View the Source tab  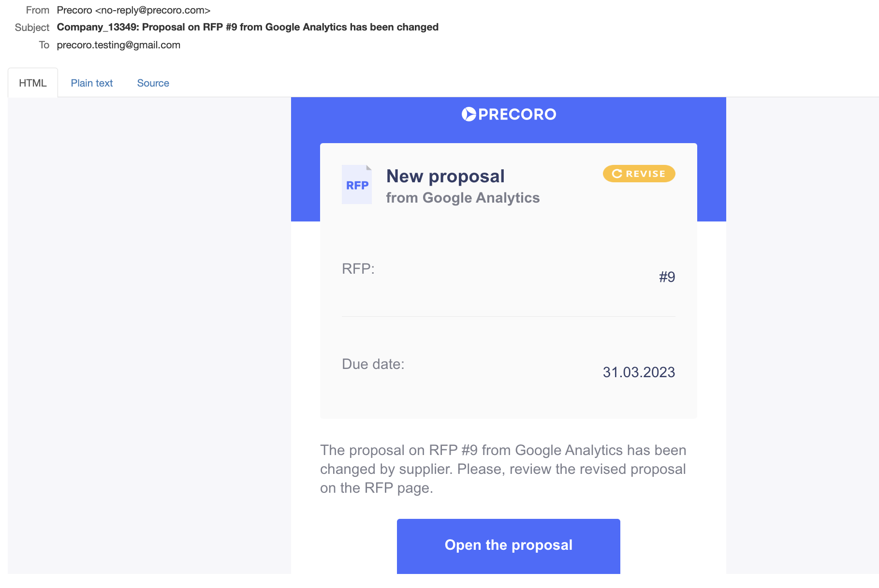pyautogui.click(x=153, y=83)
